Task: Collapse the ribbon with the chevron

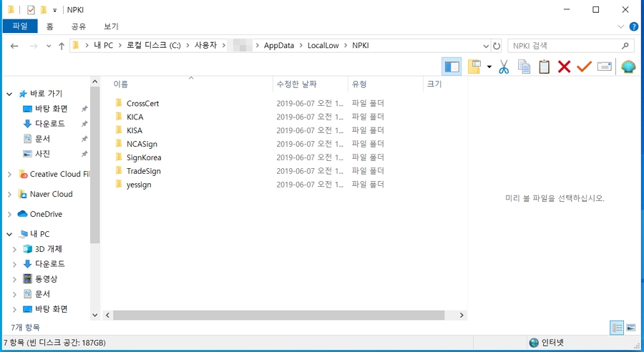Action: [620, 26]
